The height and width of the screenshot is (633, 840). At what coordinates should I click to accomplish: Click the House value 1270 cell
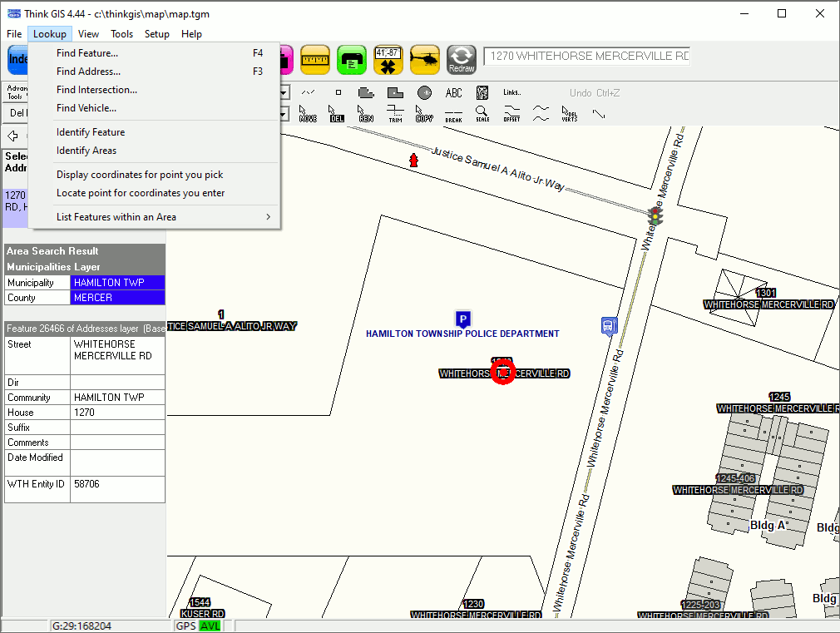pyautogui.click(x=117, y=413)
